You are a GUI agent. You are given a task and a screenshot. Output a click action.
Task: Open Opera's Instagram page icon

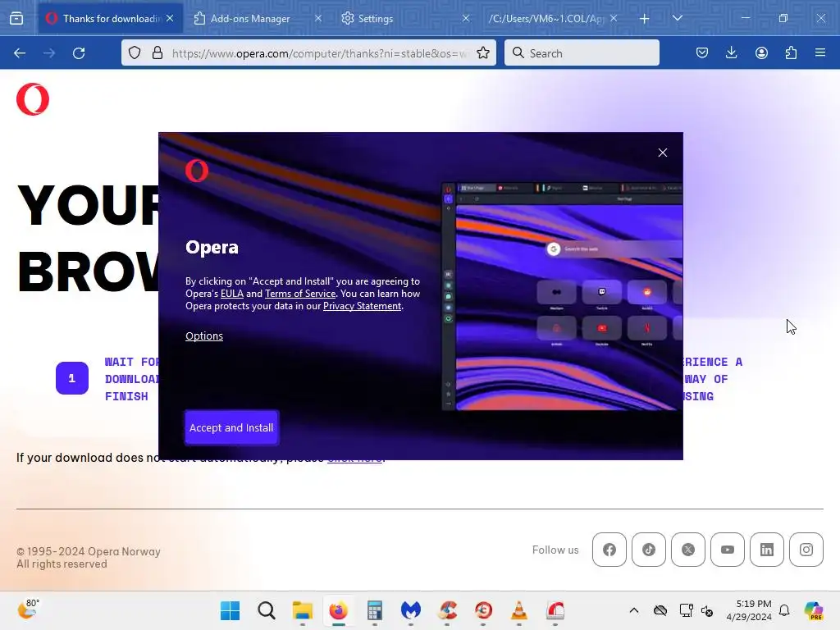tap(806, 550)
